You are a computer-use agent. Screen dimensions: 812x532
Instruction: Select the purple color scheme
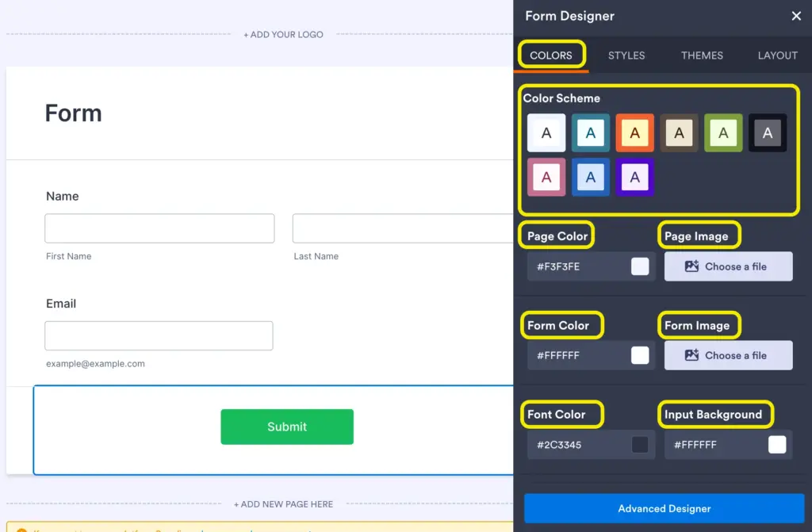coord(634,177)
